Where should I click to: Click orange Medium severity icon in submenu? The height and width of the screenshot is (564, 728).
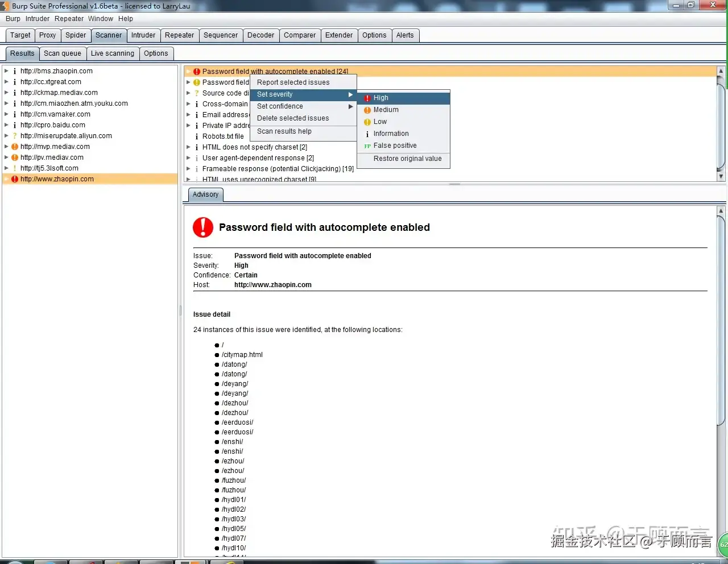[x=367, y=110]
